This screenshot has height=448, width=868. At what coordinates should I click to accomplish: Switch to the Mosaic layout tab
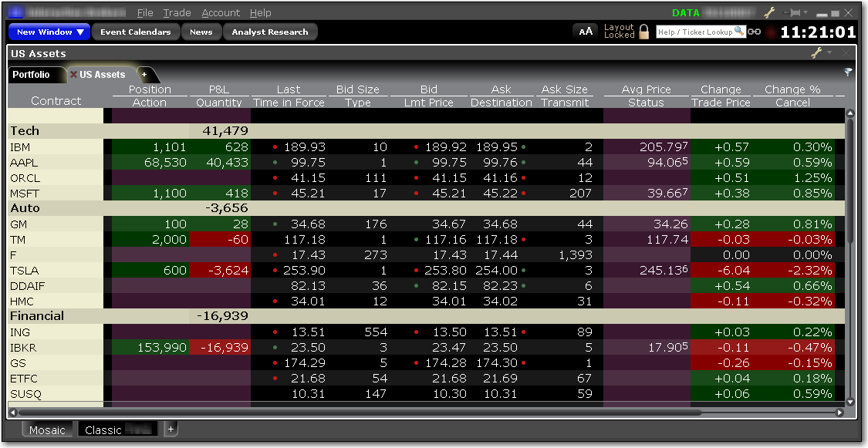coord(47,429)
